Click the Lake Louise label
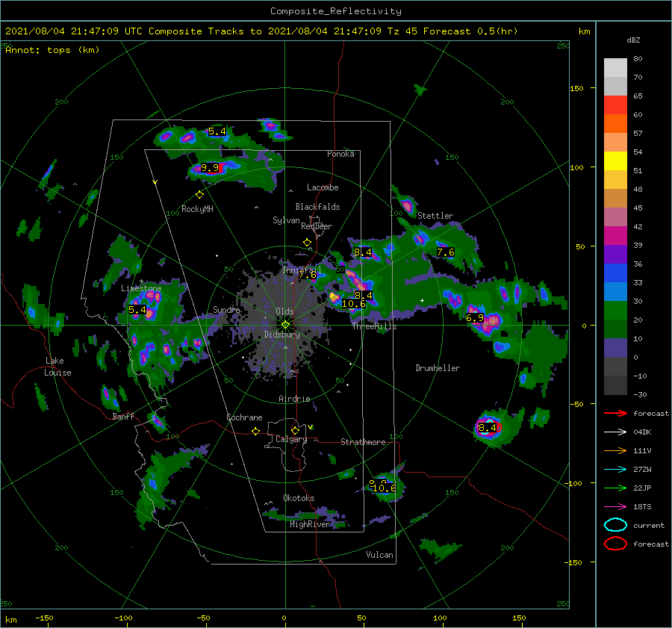This screenshot has width=672, height=628. (x=57, y=367)
